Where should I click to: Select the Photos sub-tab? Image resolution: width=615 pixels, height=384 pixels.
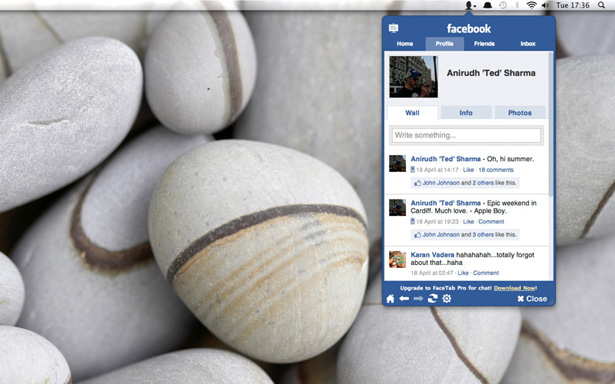520,113
